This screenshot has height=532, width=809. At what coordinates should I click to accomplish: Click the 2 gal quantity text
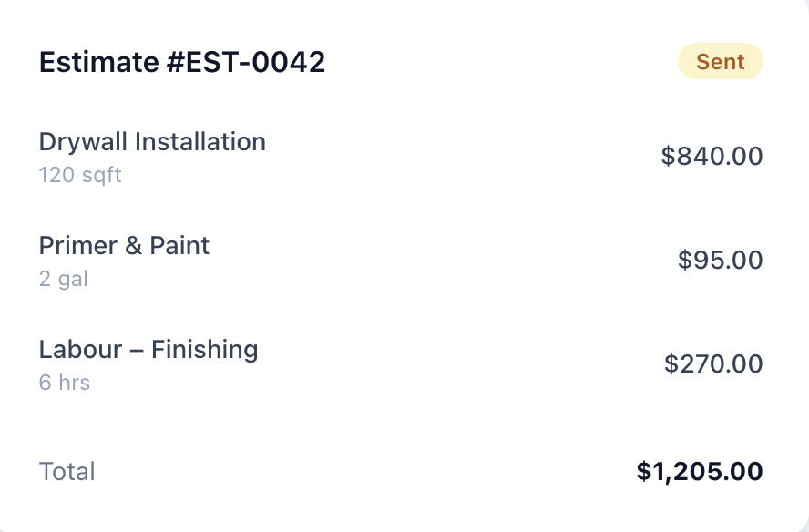(63, 279)
